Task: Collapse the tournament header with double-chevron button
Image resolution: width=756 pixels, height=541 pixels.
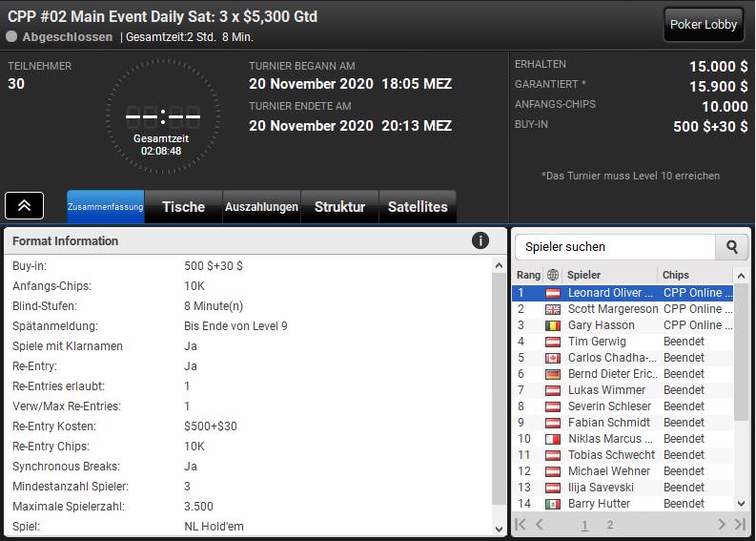Action: (24, 205)
